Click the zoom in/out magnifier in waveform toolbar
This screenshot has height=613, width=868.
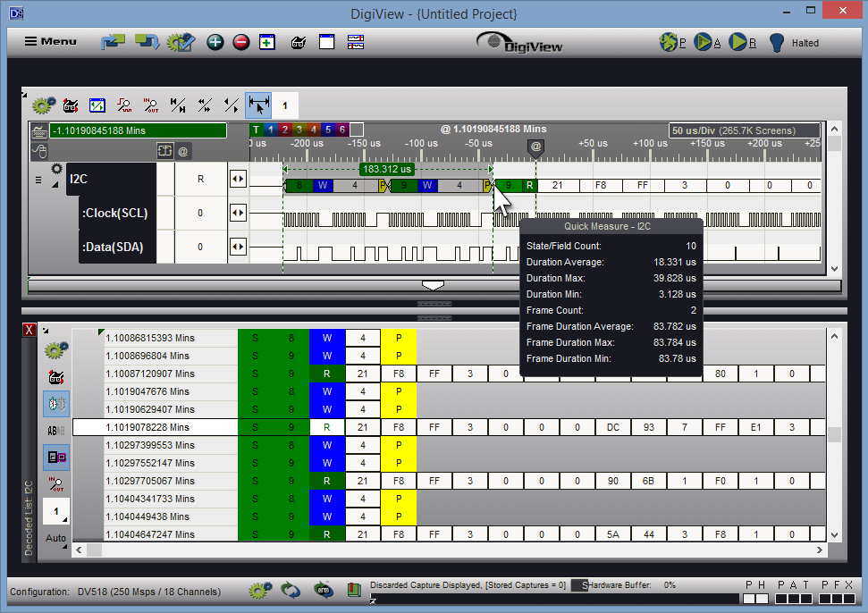tap(151, 105)
